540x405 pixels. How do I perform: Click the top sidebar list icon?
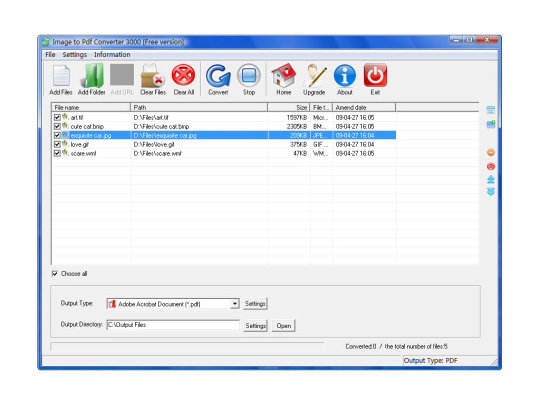pos(491,110)
